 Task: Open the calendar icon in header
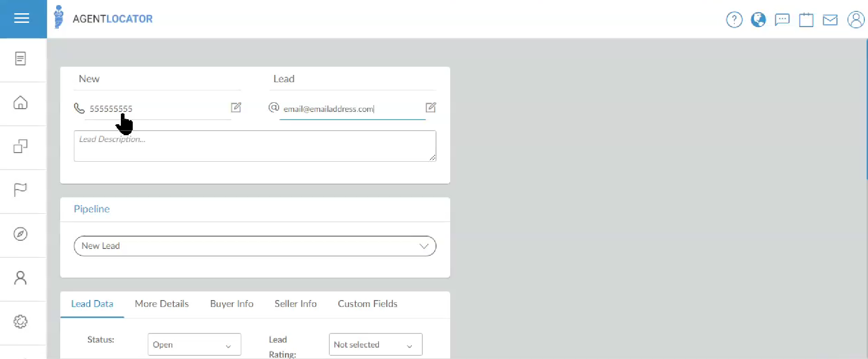(806, 20)
